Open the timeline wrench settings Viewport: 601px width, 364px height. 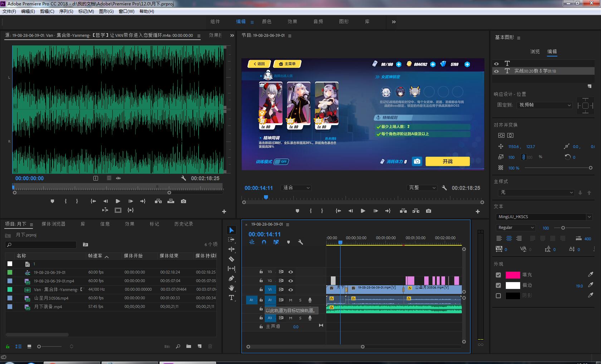[300, 242]
